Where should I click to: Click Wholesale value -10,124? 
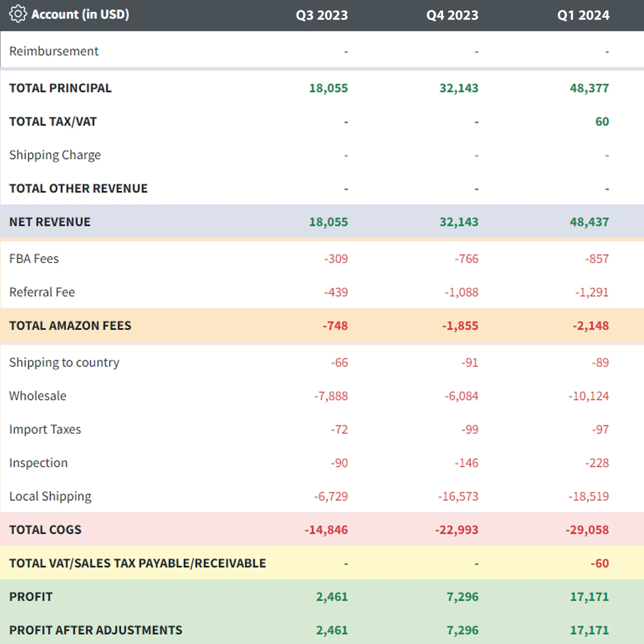(x=589, y=396)
